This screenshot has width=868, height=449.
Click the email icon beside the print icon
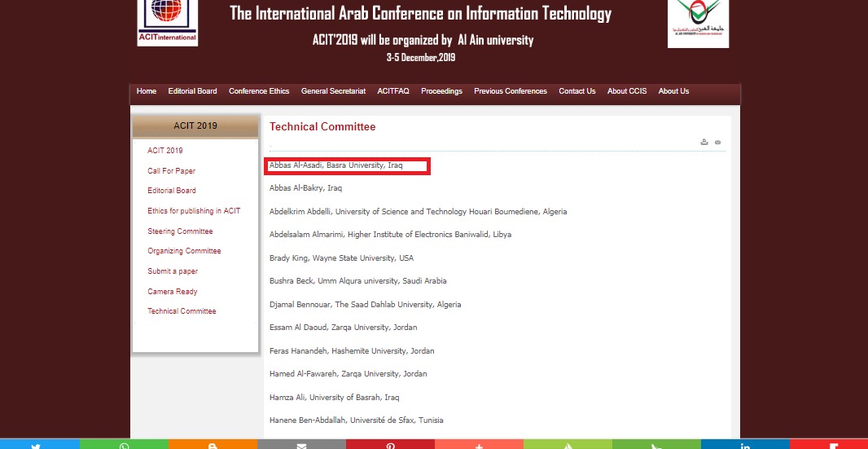(717, 143)
